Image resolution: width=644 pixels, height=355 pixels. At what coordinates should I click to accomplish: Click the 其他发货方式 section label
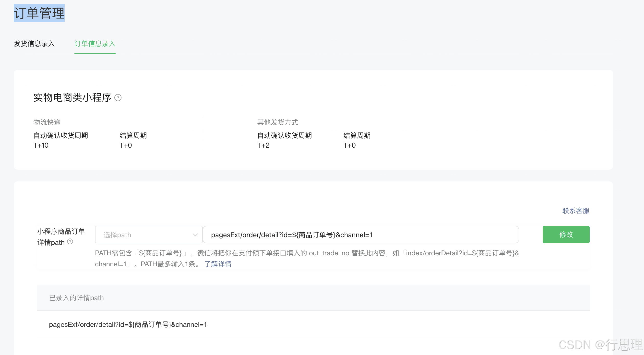click(277, 122)
